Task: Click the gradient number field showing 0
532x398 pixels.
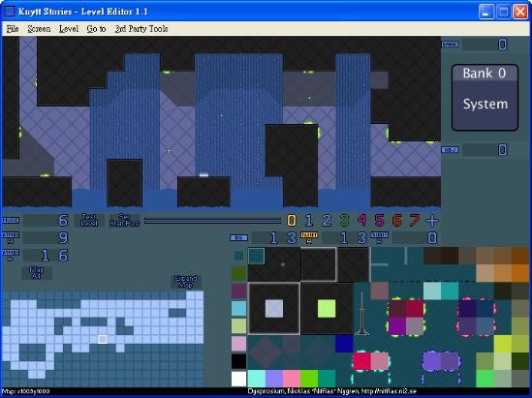Action: click(x=416, y=238)
